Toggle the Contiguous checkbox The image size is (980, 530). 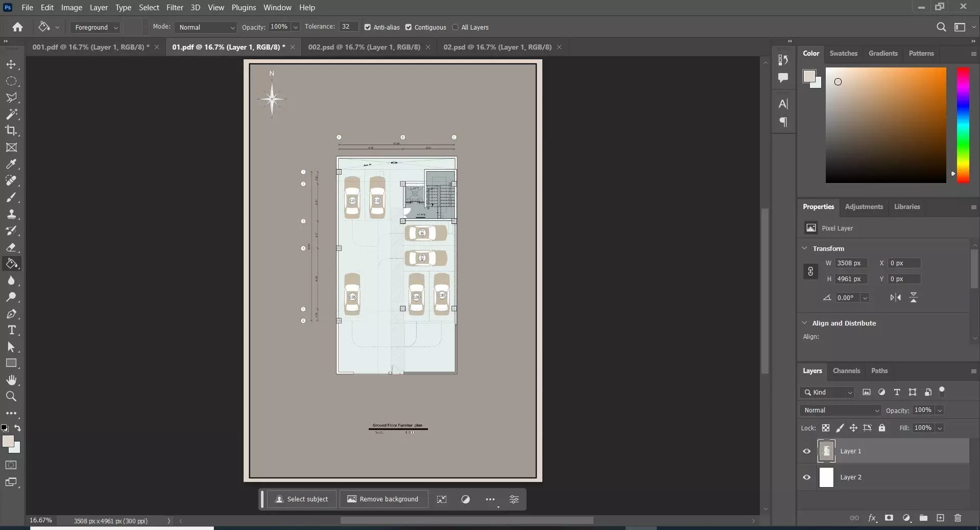pyautogui.click(x=409, y=27)
